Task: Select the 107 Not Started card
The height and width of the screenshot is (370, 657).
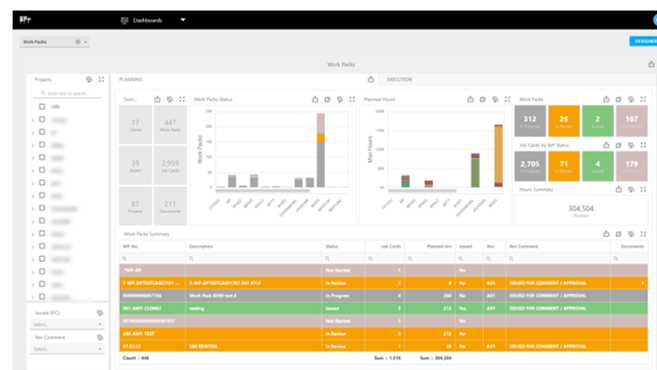Action: 632,121
